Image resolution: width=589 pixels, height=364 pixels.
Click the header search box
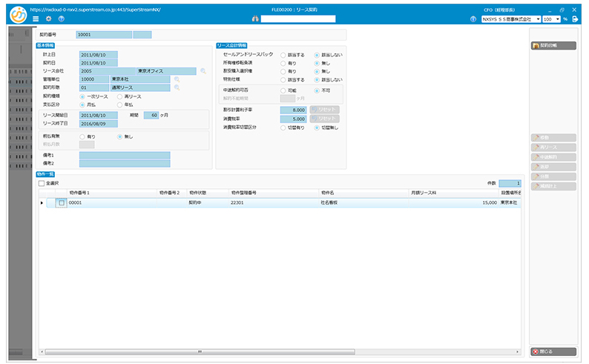tap(298, 19)
